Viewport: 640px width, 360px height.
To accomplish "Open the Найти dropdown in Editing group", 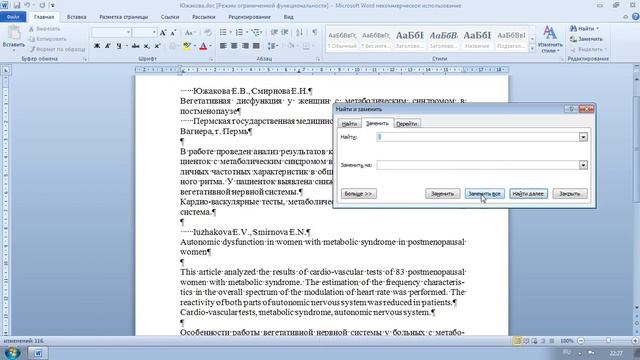I will tap(598, 29).
